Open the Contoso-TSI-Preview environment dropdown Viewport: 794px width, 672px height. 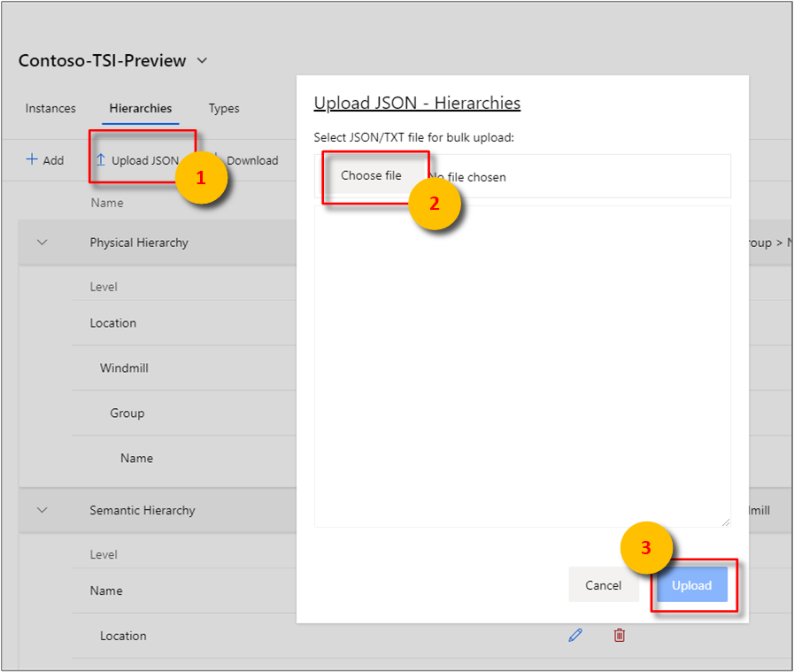(202, 60)
